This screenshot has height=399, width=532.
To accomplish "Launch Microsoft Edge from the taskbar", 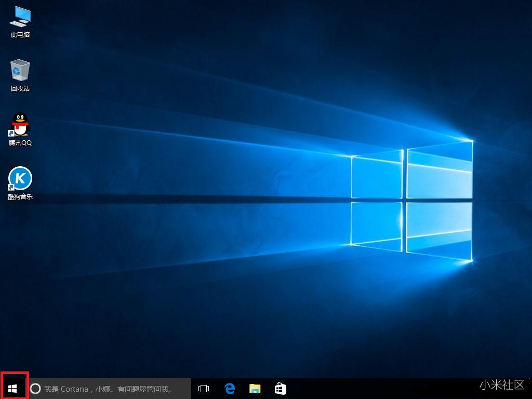I will (x=230, y=389).
